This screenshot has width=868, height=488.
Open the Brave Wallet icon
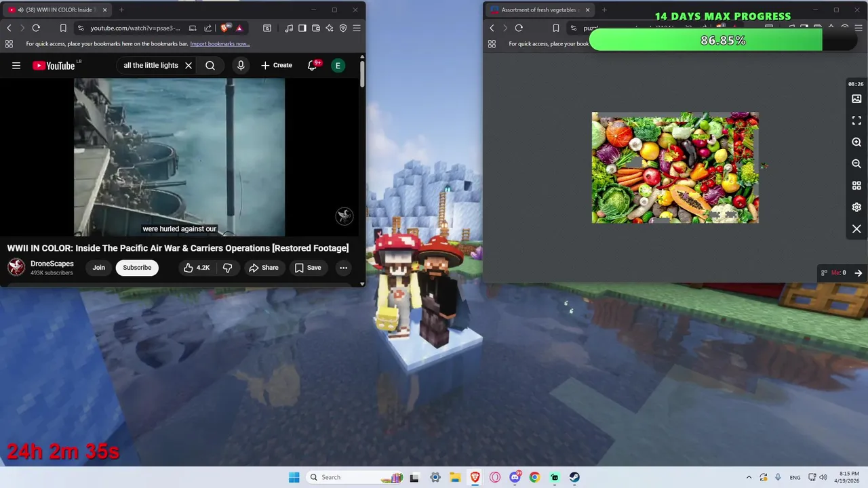316,28
